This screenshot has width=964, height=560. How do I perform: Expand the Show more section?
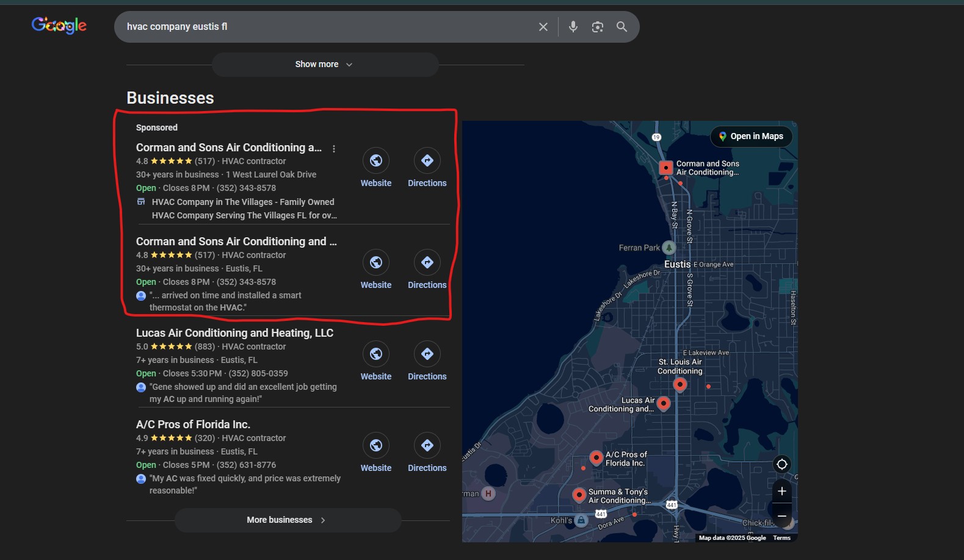coord(324,65)
